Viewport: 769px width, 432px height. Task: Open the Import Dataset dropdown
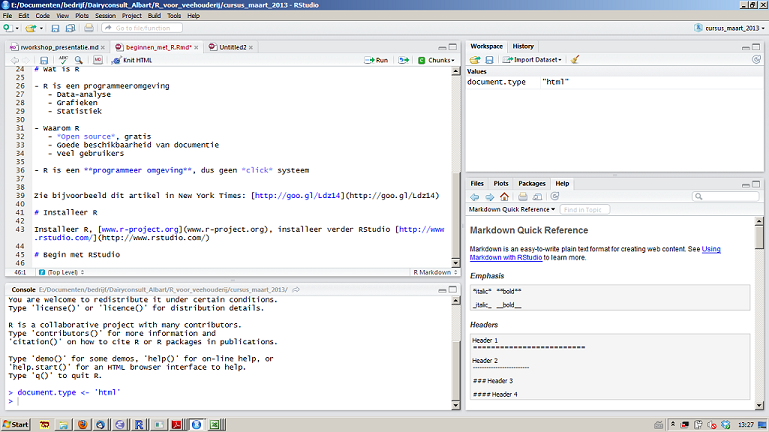coord(532,60)
